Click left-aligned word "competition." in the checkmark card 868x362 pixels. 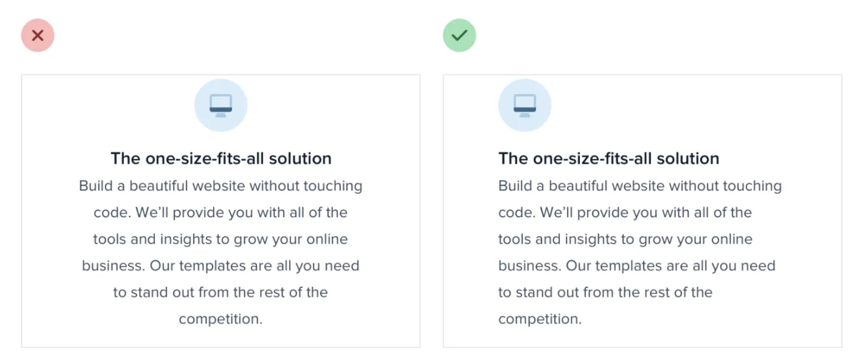[540, 319]
